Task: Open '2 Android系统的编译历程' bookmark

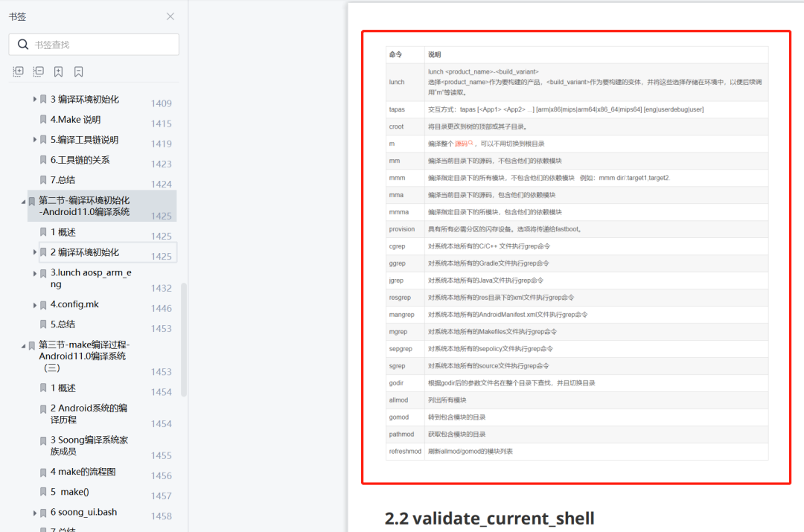Action: click(89, 414)
